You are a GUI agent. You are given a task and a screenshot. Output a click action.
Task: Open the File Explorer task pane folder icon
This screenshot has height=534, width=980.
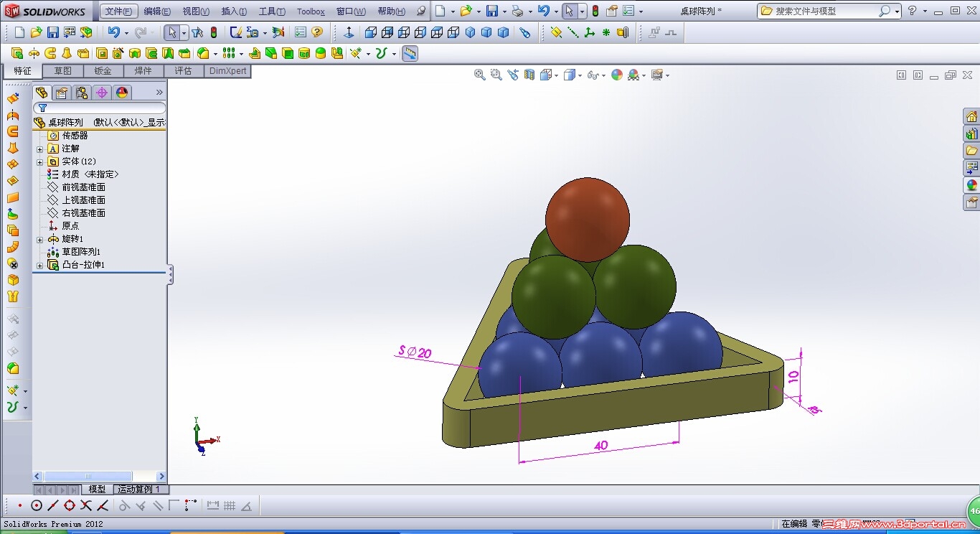click(x=971, y=151)
